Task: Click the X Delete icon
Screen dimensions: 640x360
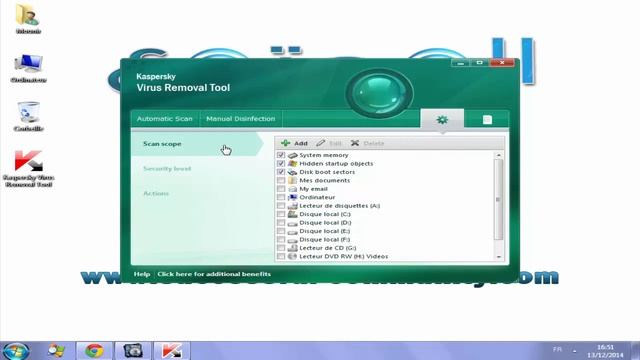Action: [355, 143]
